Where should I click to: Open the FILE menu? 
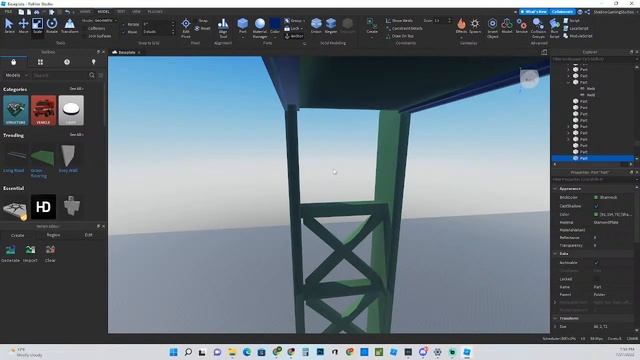coord(8,12)
